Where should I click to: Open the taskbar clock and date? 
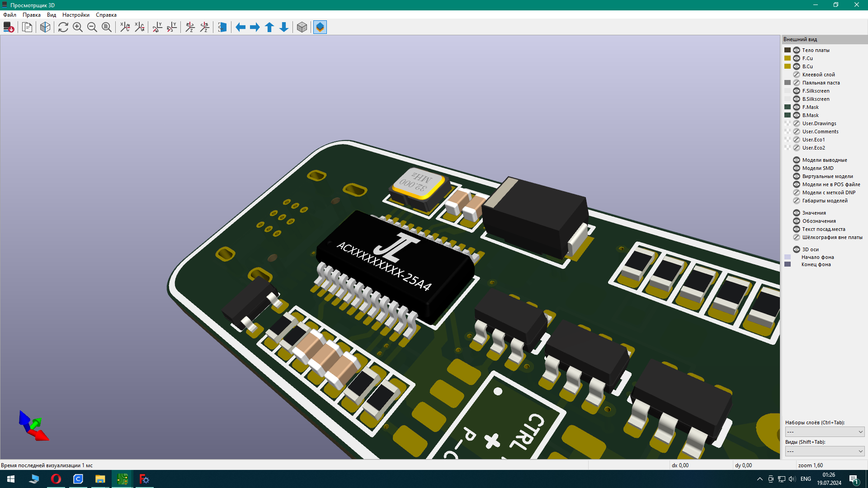829,479
